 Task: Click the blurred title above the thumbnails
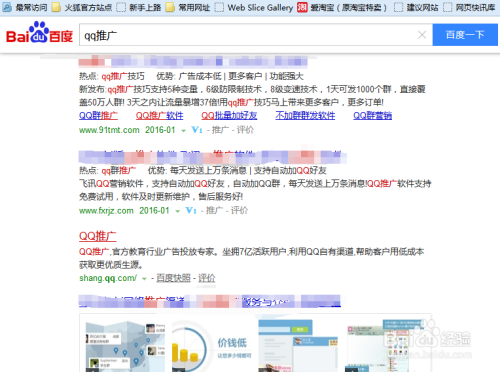[210, 301]
